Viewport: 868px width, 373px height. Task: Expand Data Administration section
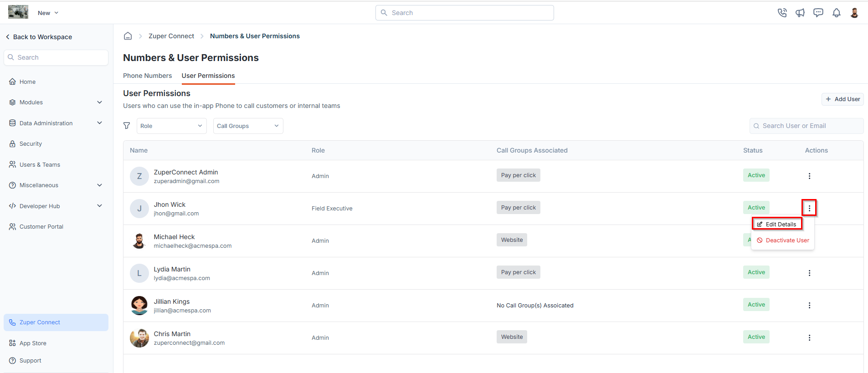(56, 123)
